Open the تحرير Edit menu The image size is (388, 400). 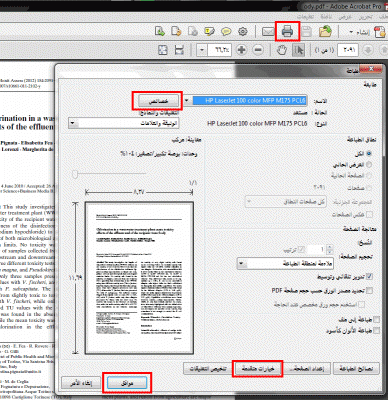(365, 17)
